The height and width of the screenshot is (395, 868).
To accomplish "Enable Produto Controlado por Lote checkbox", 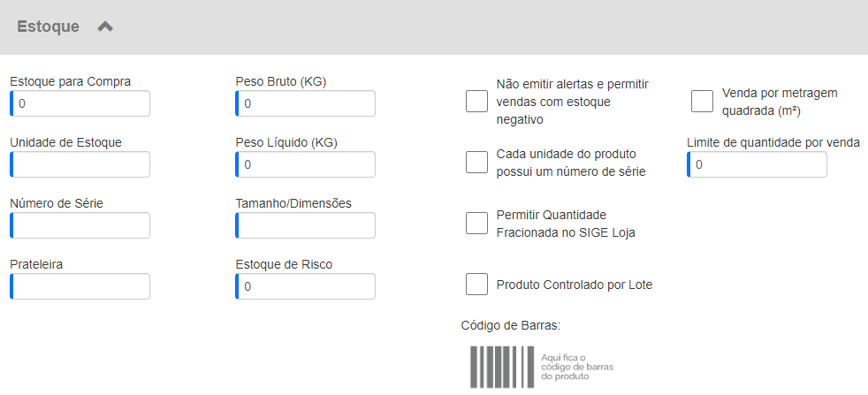I will (x=476, y=285).
